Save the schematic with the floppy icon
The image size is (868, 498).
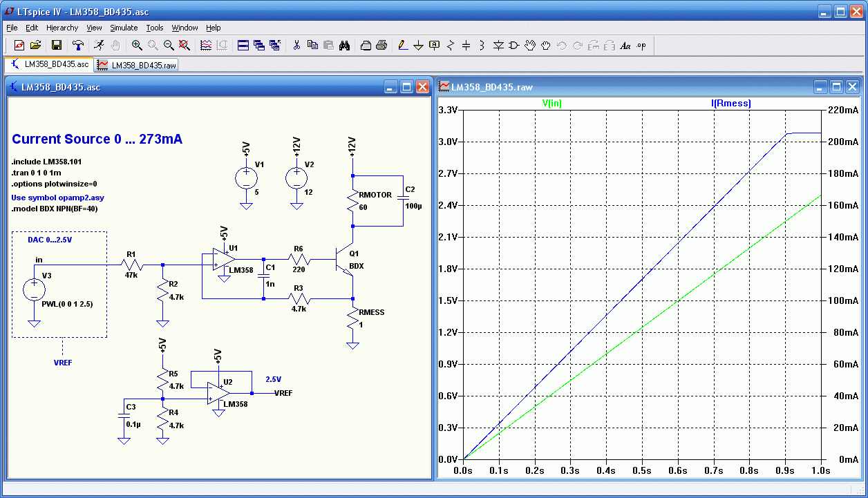pos(57,46)
